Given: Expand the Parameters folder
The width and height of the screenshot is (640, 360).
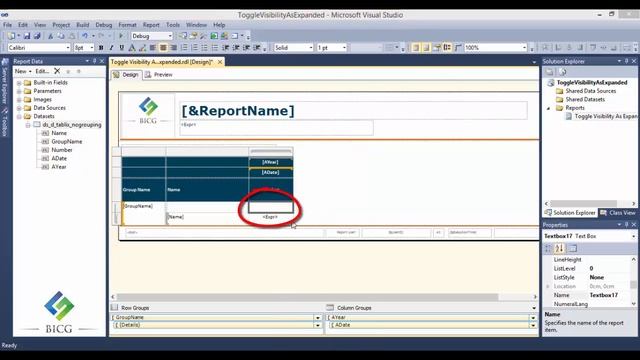Looking at the screenshot, I should (19, 91).
